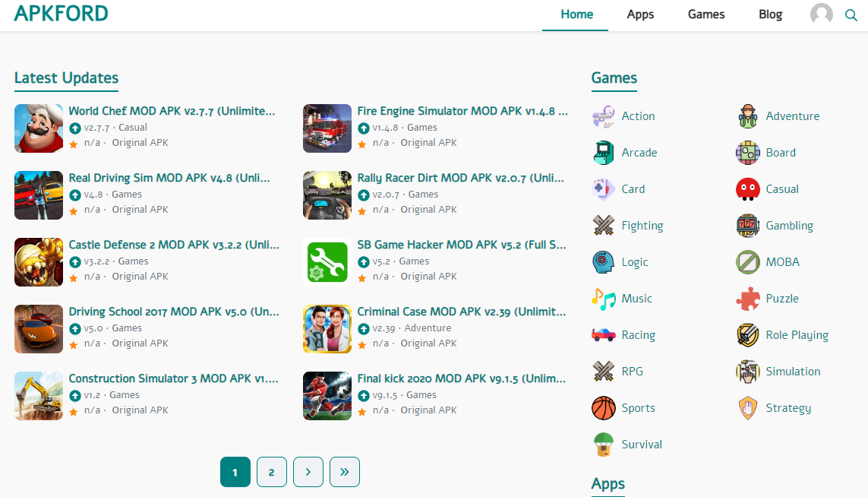Open the Blog menu item
Screen dimensions: 868x497
point(770,14)
